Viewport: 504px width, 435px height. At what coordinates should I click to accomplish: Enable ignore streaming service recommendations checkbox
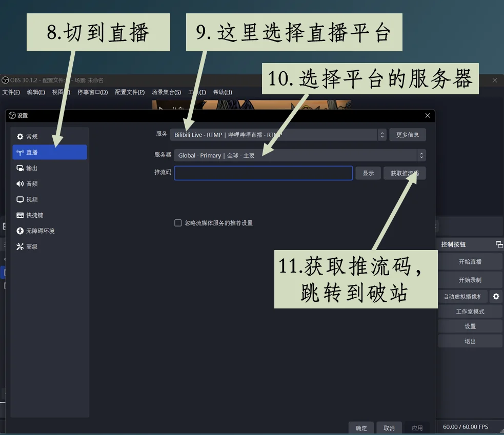(178, 223)
